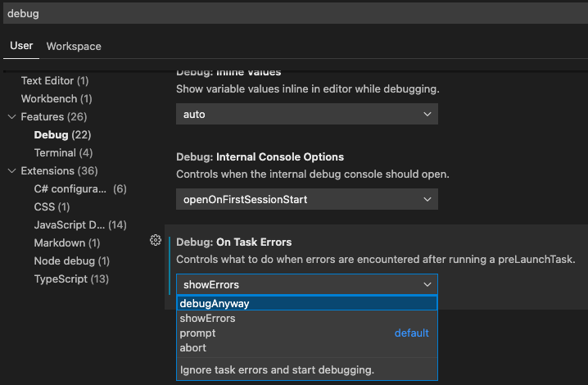Screen dimensions: 588x385
Task: Open Node debug (1) extension settings
Action: 71,260
